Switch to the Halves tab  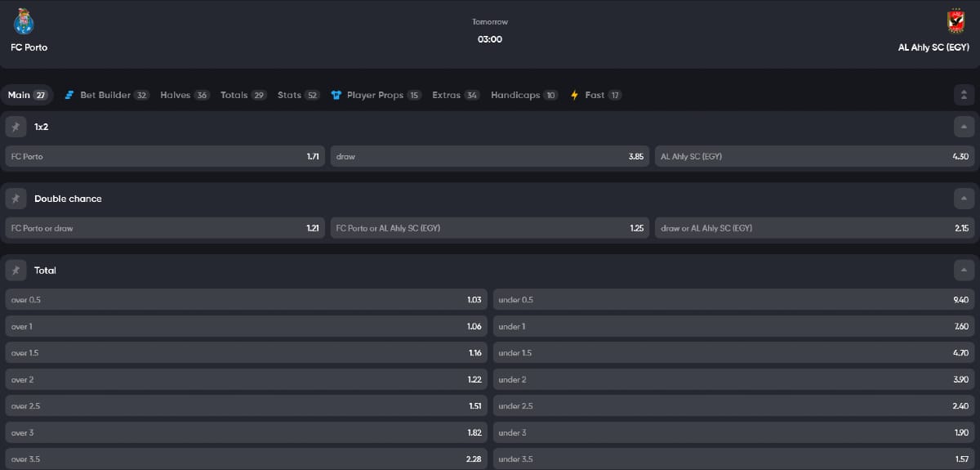(x=185, y=95)
